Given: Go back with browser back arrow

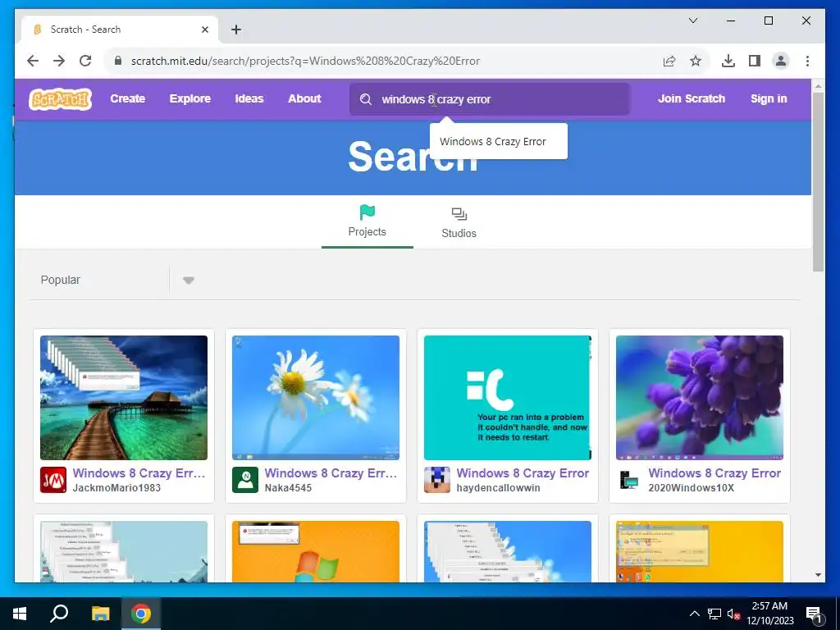Looking at the screenshot, I should click(x=33, y=61).
